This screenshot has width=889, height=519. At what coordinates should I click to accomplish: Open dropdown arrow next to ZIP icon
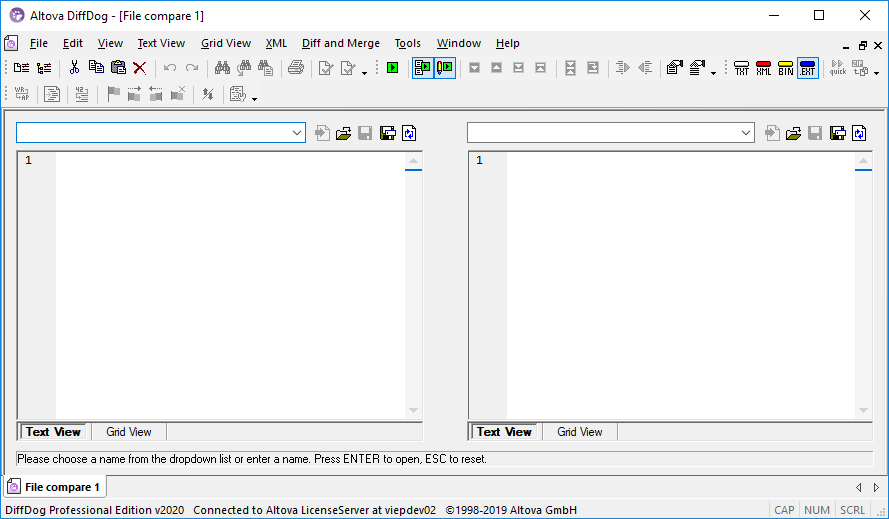(877, 73)
